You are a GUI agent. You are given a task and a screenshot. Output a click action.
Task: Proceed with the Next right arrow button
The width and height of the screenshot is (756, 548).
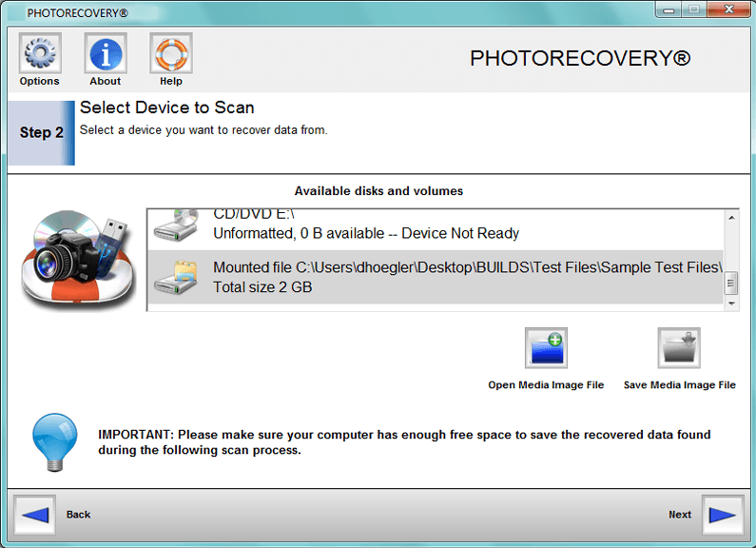(723, 515)
